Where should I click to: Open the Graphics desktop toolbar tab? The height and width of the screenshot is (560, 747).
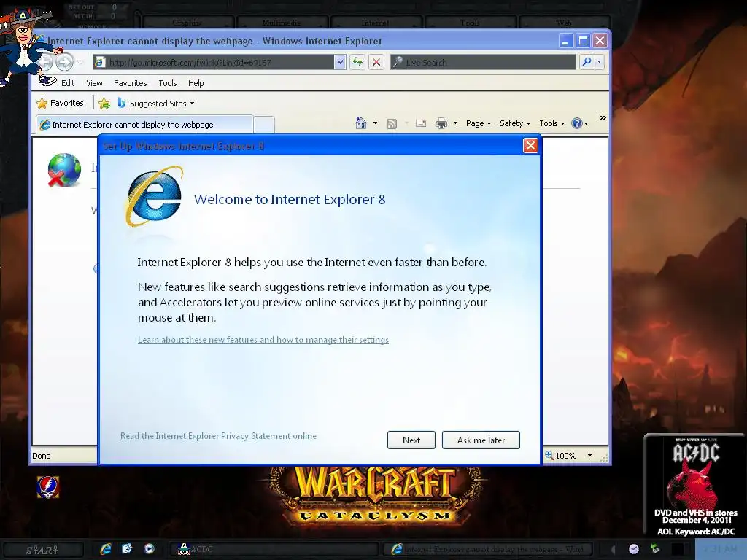(x=187, y=23)
